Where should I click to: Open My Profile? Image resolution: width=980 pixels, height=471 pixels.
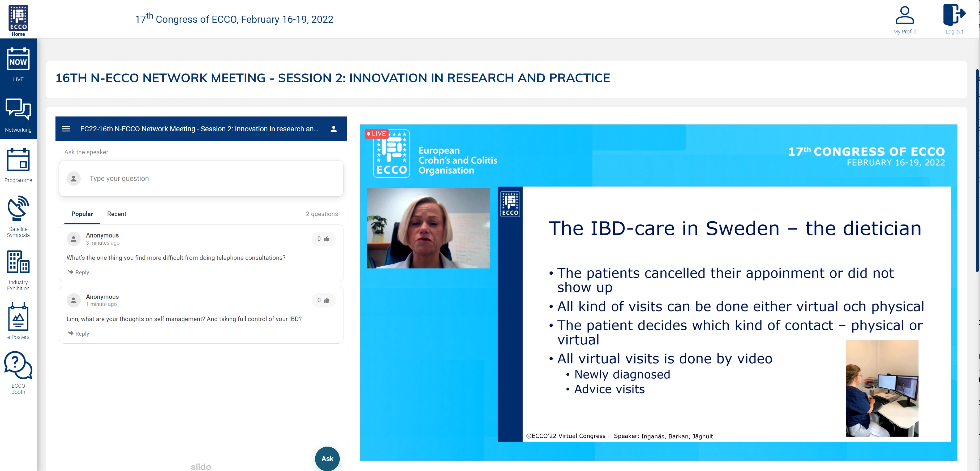click(x=905, y=20)
